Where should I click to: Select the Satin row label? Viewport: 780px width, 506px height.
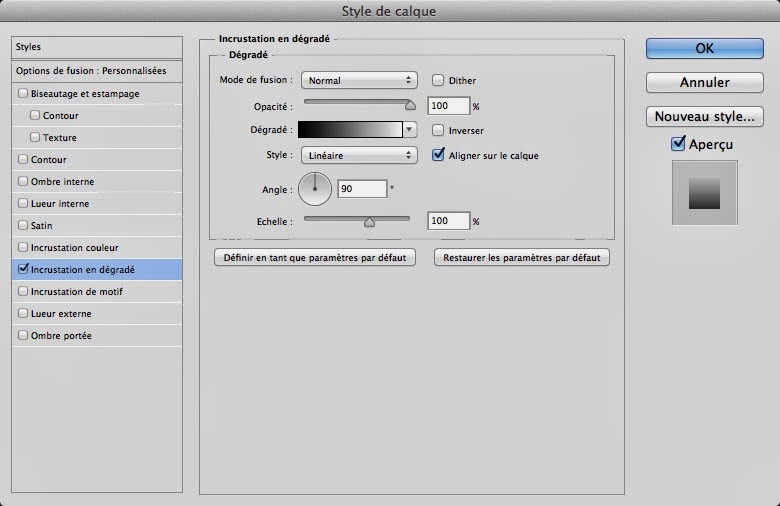[x=41, y=226]
